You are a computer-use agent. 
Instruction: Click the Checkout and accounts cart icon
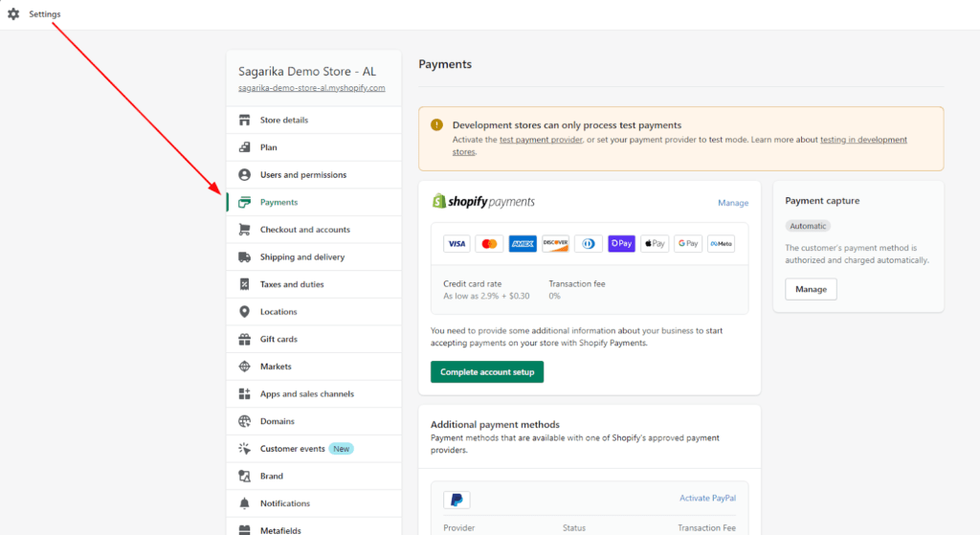(x=244, y=230)
